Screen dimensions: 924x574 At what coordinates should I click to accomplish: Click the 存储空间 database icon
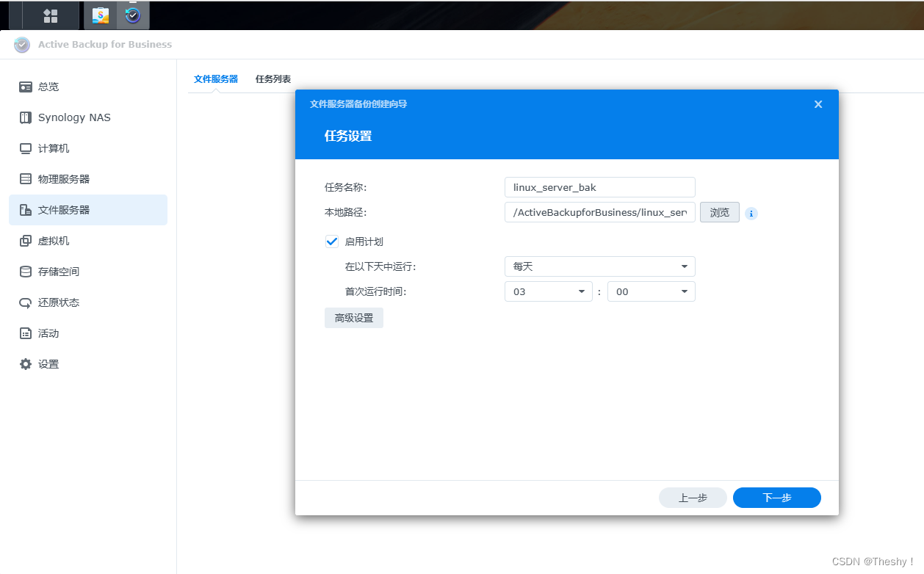[26, 272]
